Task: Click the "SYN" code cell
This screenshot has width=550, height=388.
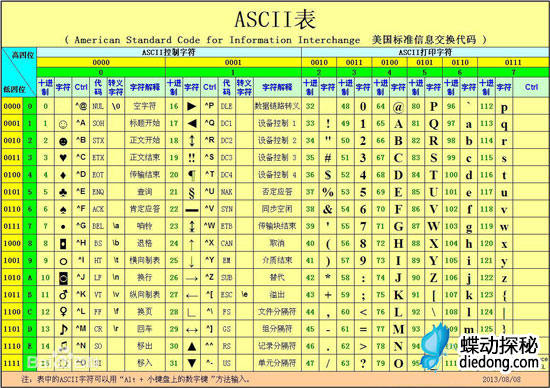Action: [x=227, y=209]
